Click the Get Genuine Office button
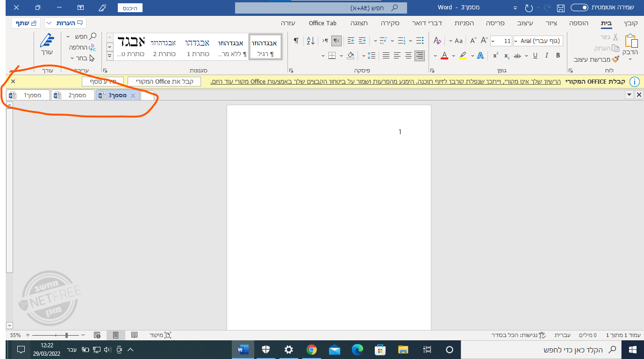 pos(164,81)
